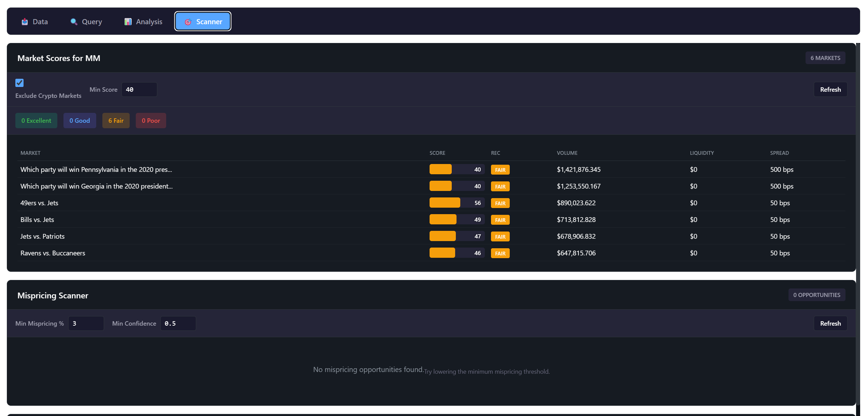Viewport: 868px width, 416px height.
Task: Click the $0 liquidity on 49ers vs. Jets row
Action: click(693, 203)
